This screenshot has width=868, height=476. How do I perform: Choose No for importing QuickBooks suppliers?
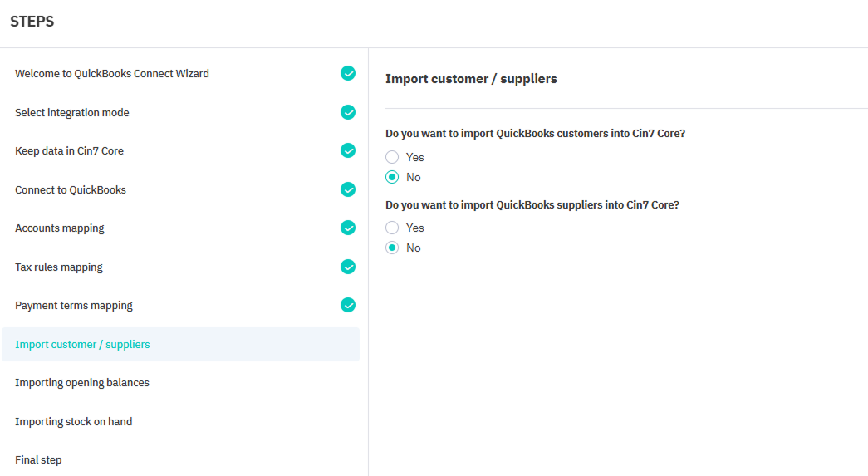[x=393, y=248]
